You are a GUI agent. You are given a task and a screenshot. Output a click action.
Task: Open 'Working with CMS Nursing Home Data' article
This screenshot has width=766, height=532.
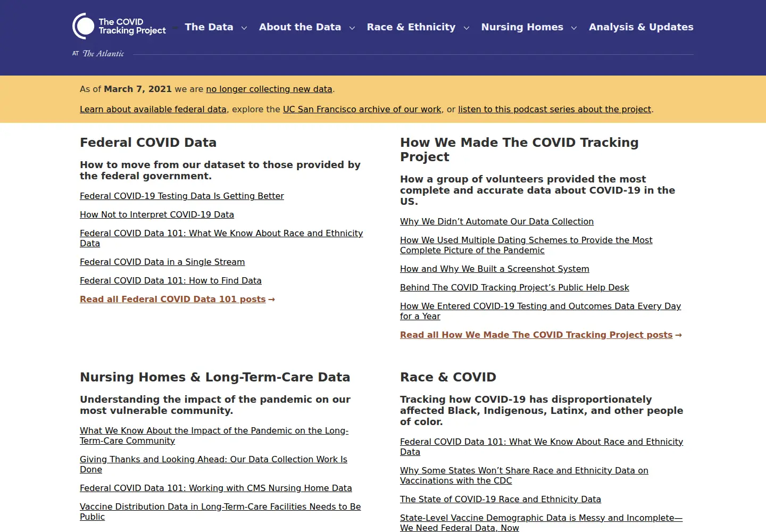(x=216, y=488)
